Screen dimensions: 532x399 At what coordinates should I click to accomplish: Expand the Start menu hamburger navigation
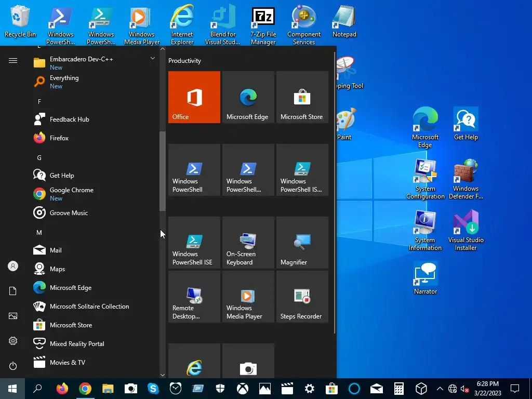point(13,60)
